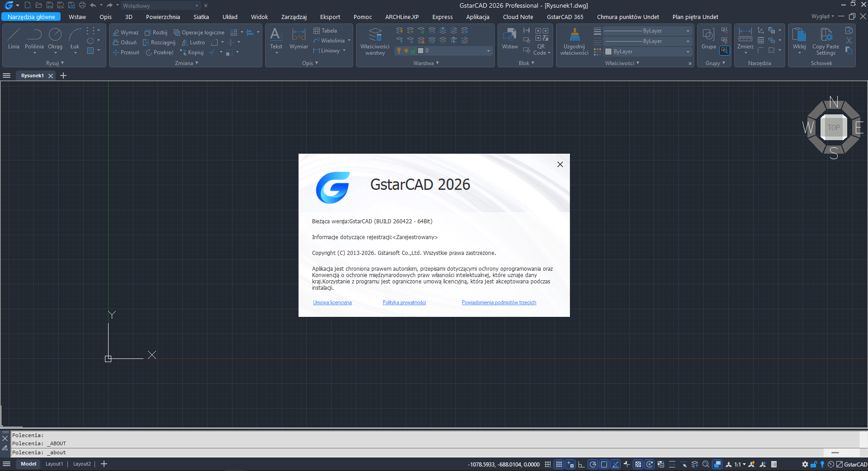Expand the Zmiana panel
Viewport: 868px width, 471px height.
pos(186,63)
